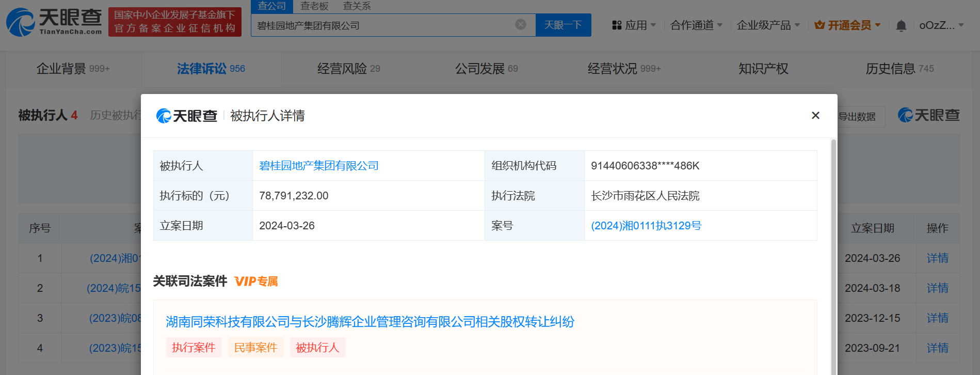The height and width of the screenshot is (375, 980).
Task: Open the 知识产权 tab
Action: 763,69
